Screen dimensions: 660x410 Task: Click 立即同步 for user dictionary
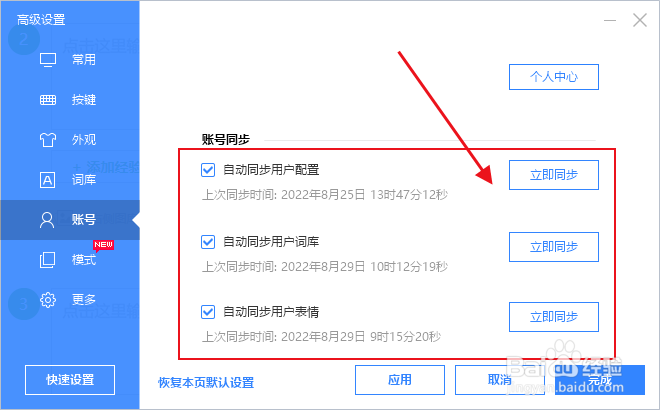(554, 247)
